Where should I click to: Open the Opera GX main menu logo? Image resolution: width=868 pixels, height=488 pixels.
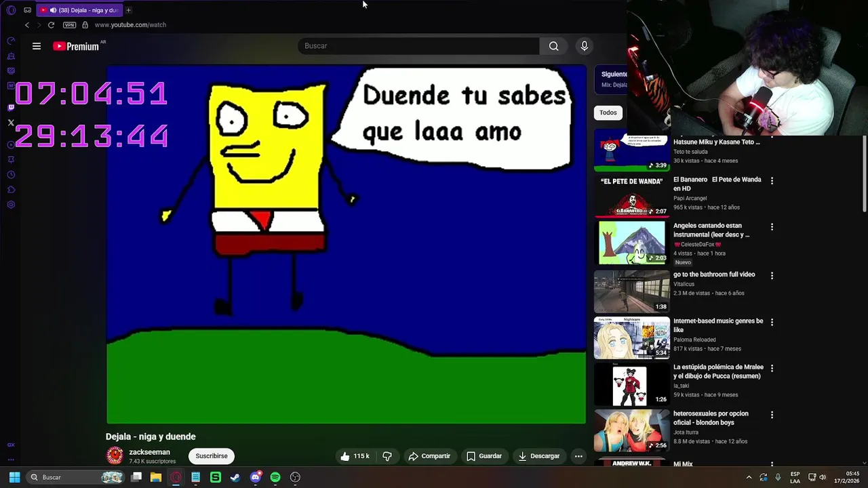pos(11,10)
